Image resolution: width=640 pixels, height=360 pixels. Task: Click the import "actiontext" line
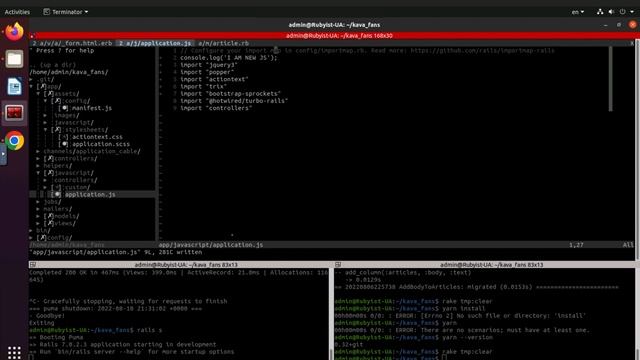(x=214, y=79)
